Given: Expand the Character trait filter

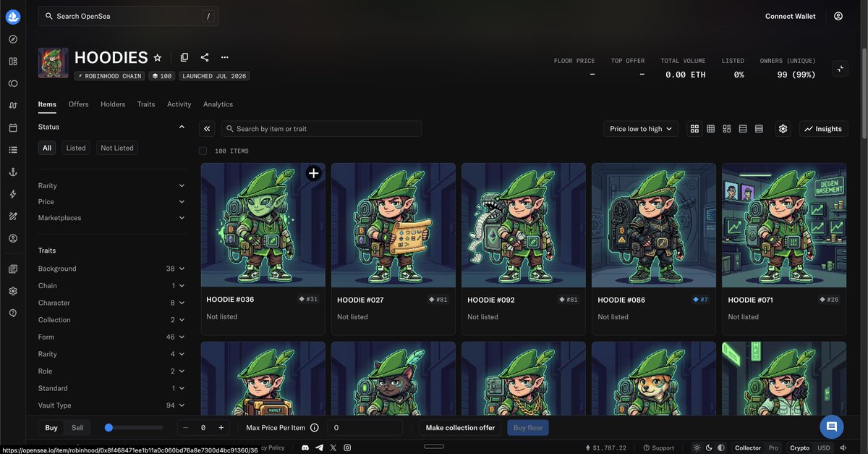Looking at the screenshot, I should click(112, 303).
